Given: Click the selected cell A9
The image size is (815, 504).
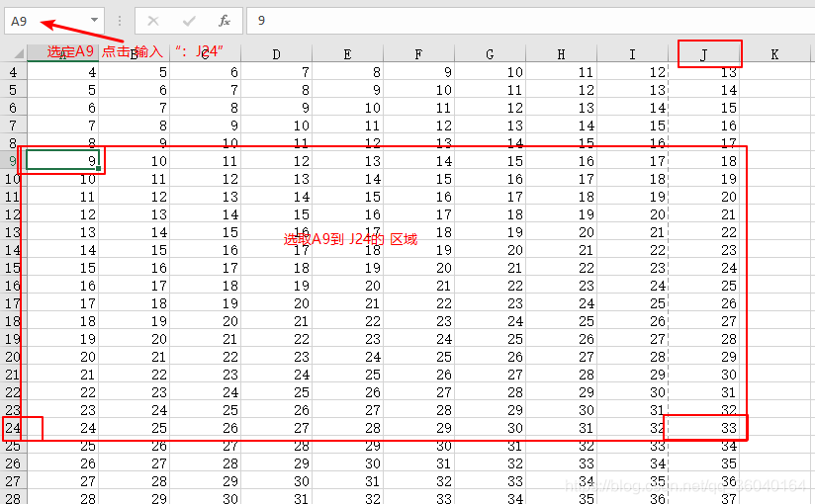Looking at the screenshot, I should coord(62,161).
